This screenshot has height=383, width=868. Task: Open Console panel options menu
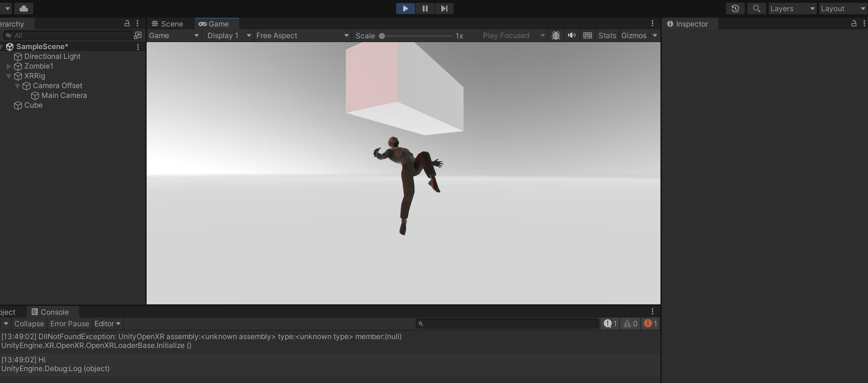(652, 311)
